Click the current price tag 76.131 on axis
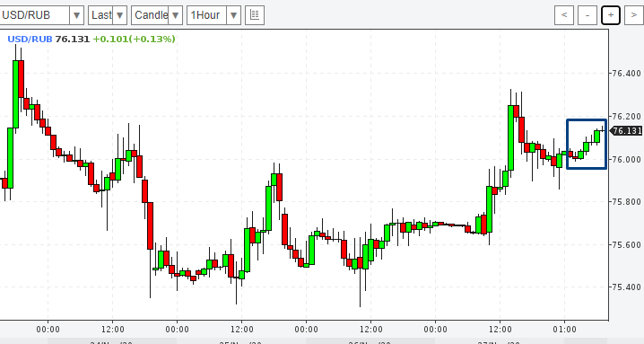This screenshot has width=644, height=344. click(626, 131)
